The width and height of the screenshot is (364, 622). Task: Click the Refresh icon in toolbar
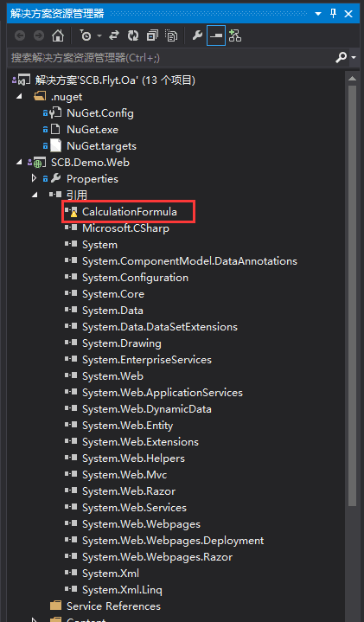[x=133, y=36]
